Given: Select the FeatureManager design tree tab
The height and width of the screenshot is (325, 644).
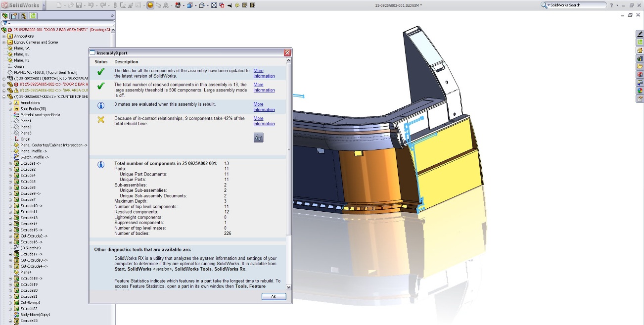Looking at the screenshot, I should 5,16.
